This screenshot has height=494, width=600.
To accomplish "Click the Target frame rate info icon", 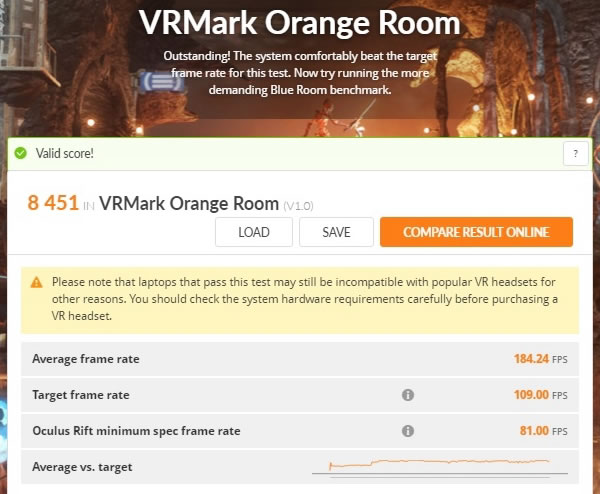I will 408,395.
